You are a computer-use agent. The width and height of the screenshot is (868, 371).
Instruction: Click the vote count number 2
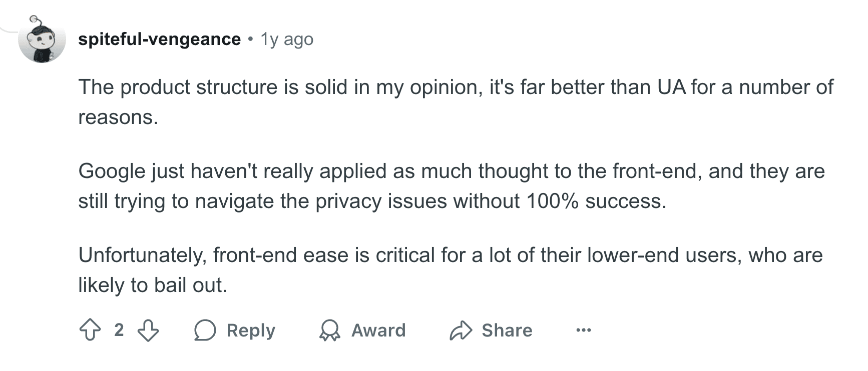pos(119,330)
